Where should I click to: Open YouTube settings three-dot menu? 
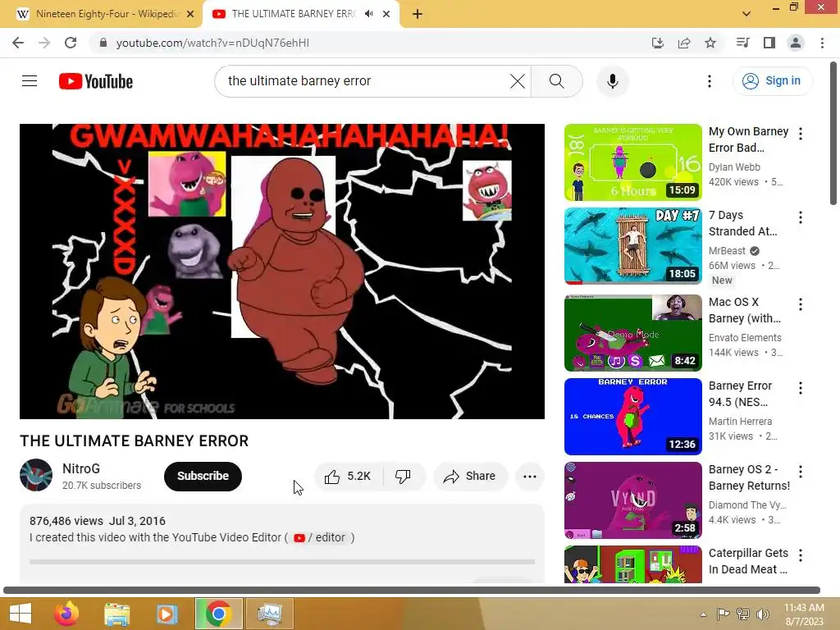point(710,81)
